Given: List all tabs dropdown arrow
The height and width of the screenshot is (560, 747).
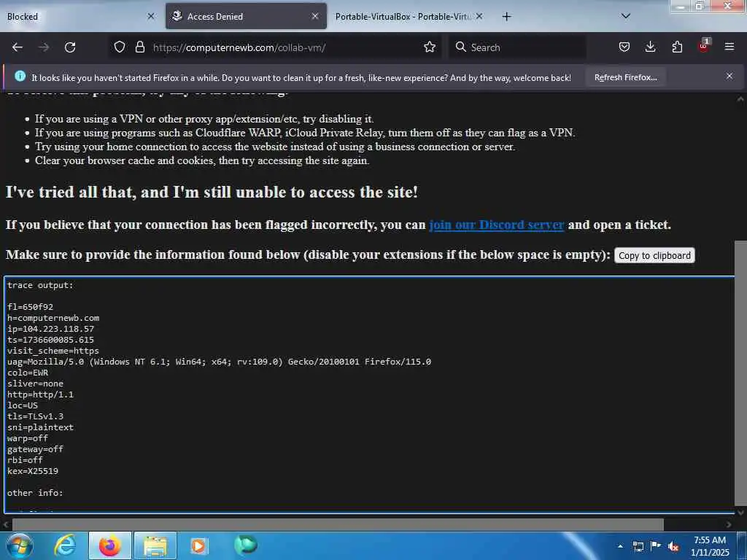Looking at the screenshot, I should pyautogui.click(x=626, y=16).
